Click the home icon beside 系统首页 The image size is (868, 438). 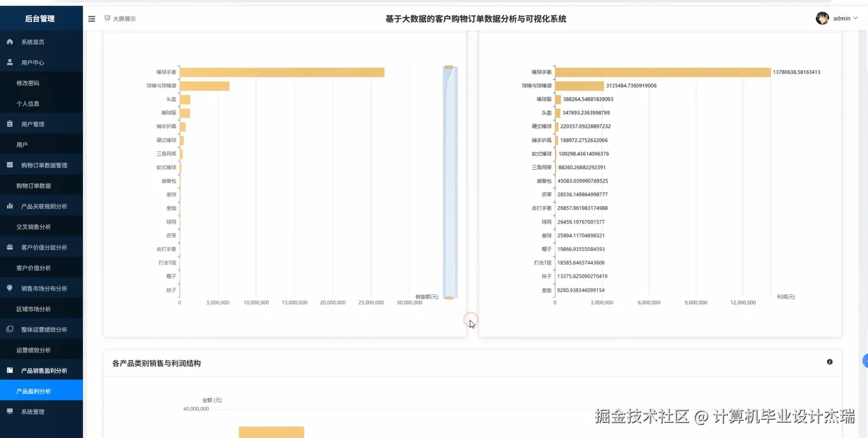pyautogui.click(x=10, y=42)
